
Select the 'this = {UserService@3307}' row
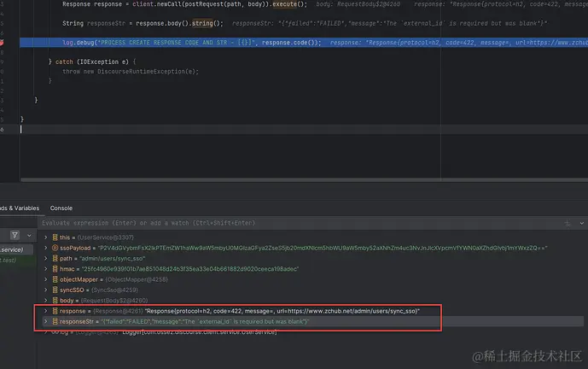tap(312, 237)
